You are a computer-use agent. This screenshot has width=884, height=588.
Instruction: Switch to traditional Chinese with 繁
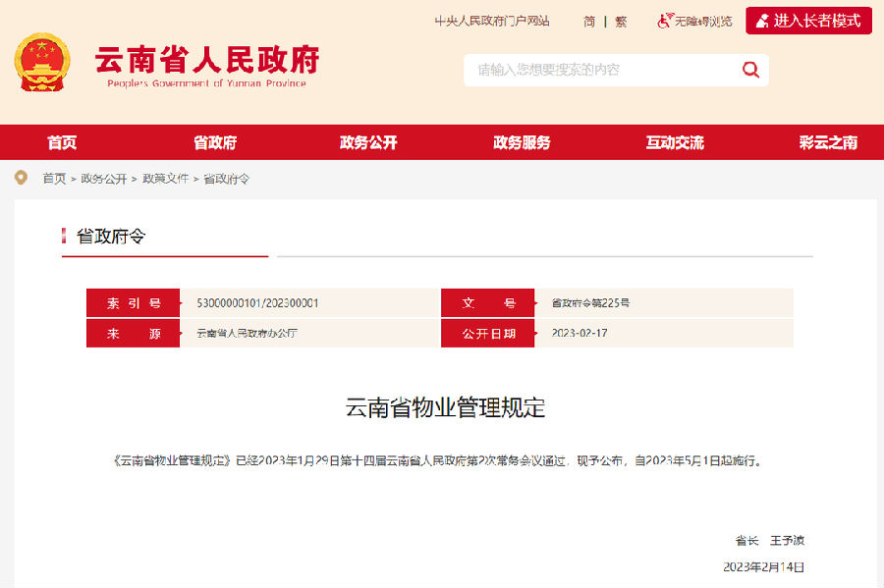point(621,21)
